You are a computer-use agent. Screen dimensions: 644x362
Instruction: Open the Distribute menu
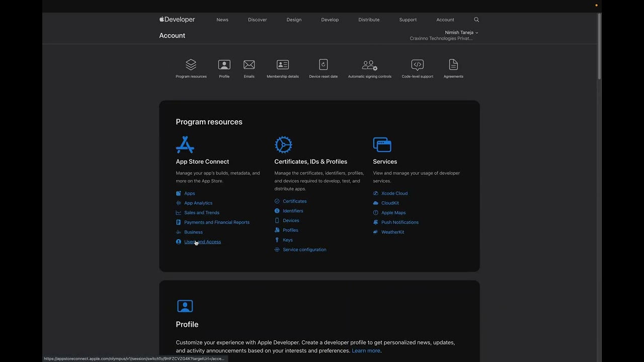point(369,20)
